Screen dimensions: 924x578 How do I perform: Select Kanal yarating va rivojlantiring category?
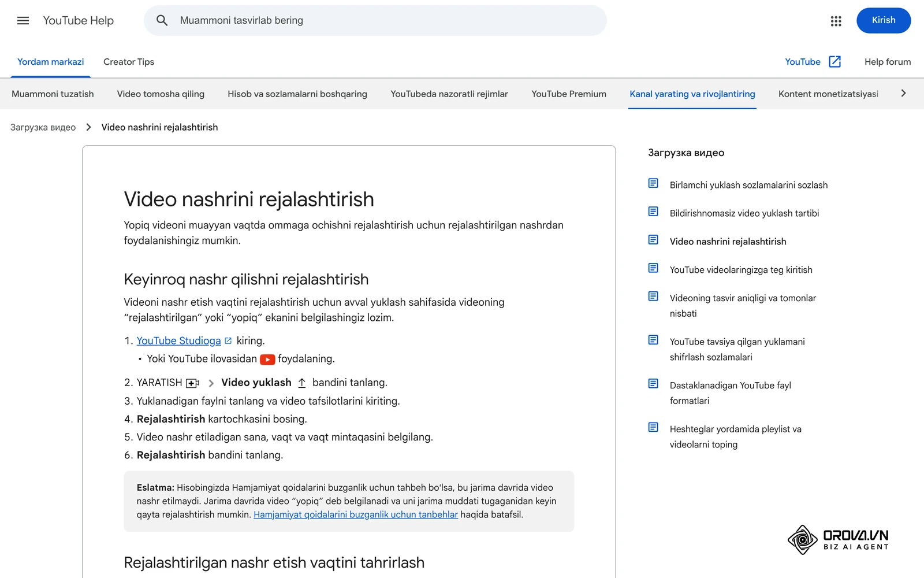point(692,94)
